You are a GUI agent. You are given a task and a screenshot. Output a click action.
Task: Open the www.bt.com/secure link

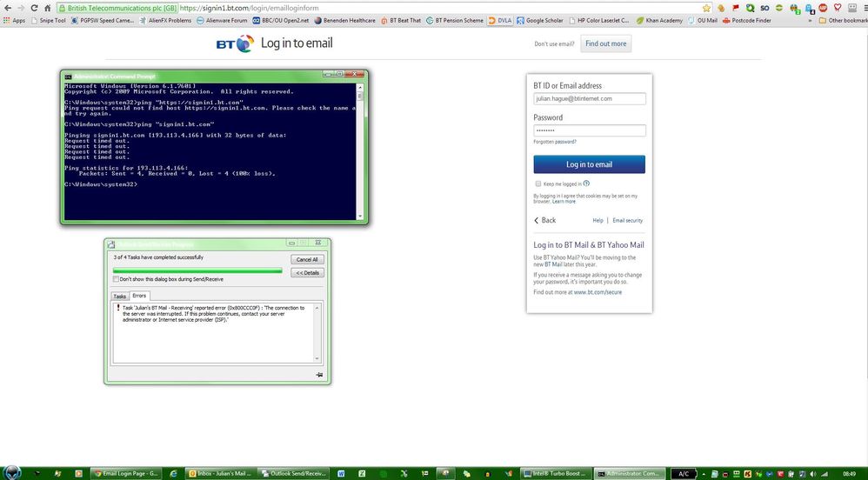(x=598, y=292)
